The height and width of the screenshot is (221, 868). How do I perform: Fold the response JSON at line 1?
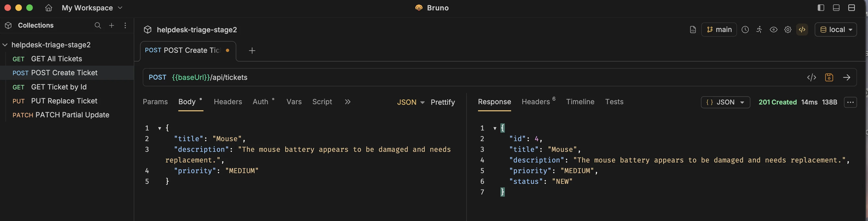(495, 128)
